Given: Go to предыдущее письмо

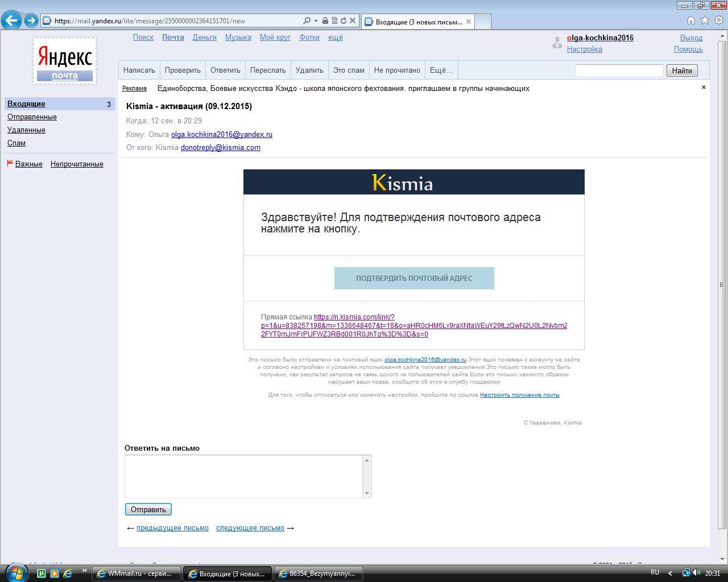Looking at the screenshot, I should pos(172,527).
